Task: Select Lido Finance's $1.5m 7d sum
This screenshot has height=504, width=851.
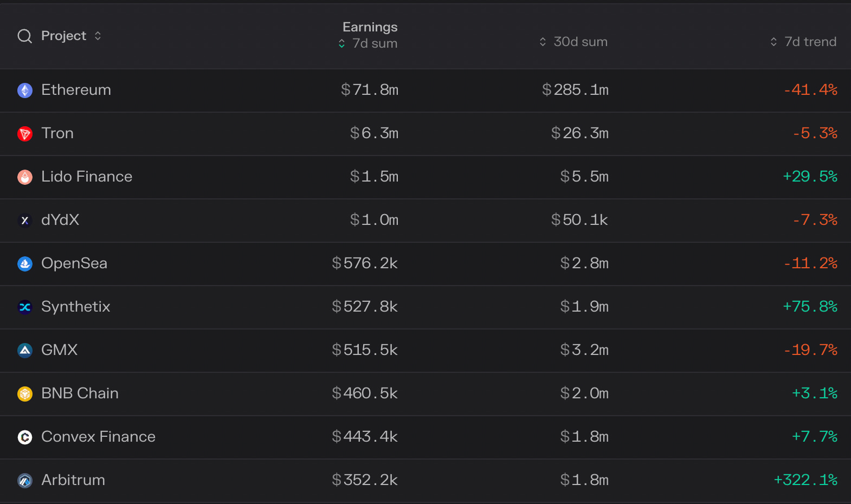Action: coord(374,177)
